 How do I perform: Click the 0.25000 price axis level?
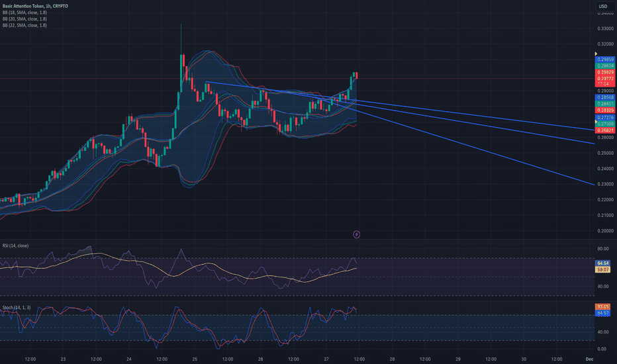pyautogui.click(x=605, y=153)
